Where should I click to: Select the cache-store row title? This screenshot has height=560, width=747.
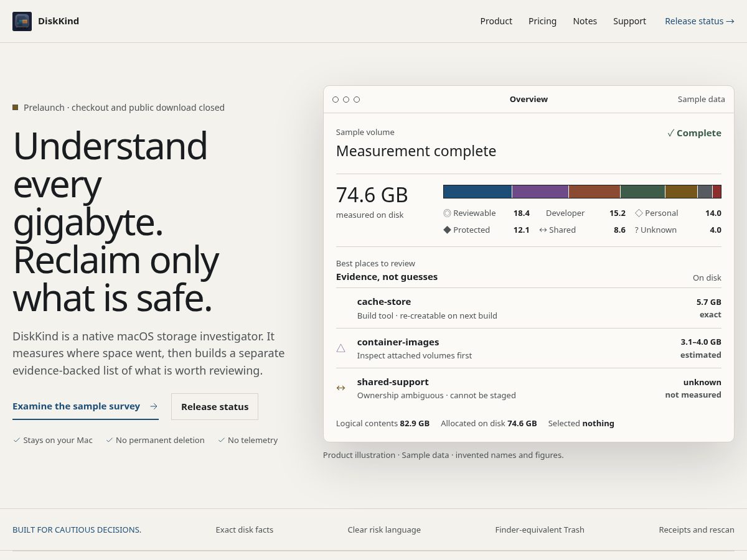tap(384, 302)
